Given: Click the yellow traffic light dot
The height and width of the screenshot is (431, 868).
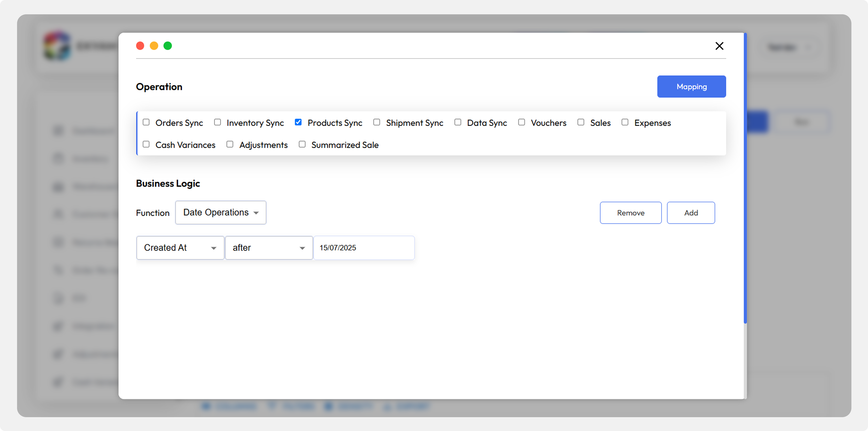Looking at the screenshot, I should click(154, 46).
